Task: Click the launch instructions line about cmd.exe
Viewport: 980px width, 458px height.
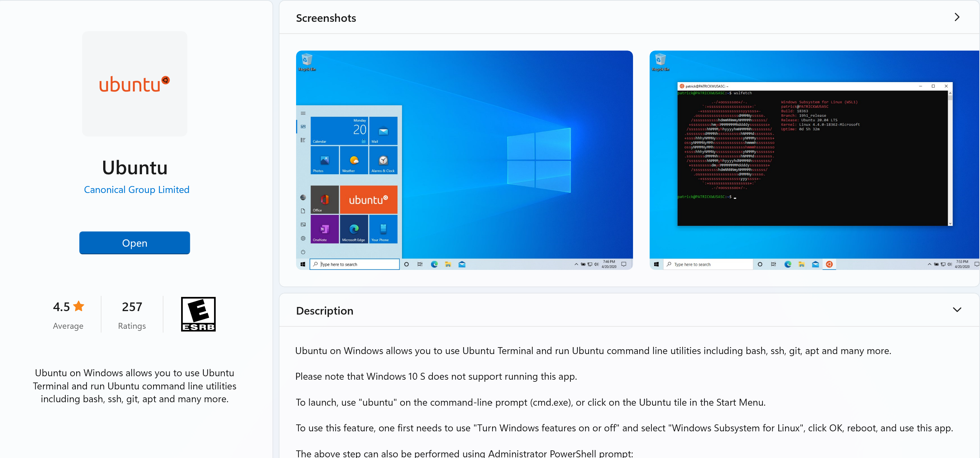Action: 530,402
